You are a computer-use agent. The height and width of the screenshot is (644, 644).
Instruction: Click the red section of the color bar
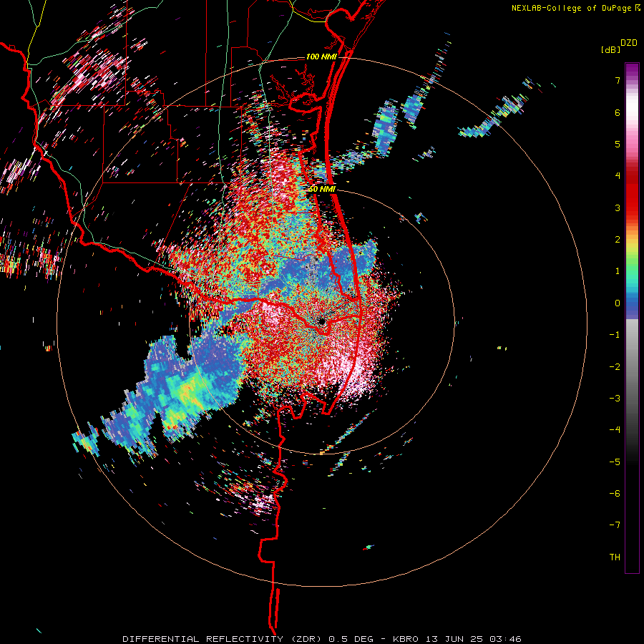click(x=632, y=195)
